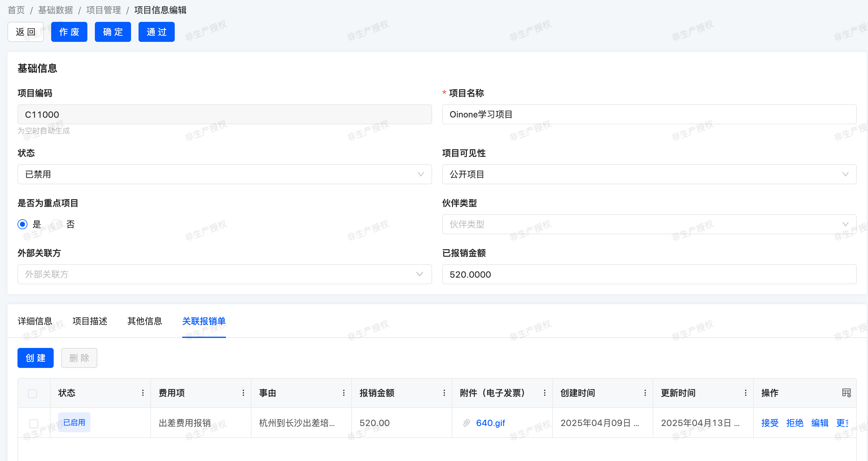The height and width of the screenshot is (461, 868).
Task: Open the 附件 column options menu icon
Action: tap(544, 393)
